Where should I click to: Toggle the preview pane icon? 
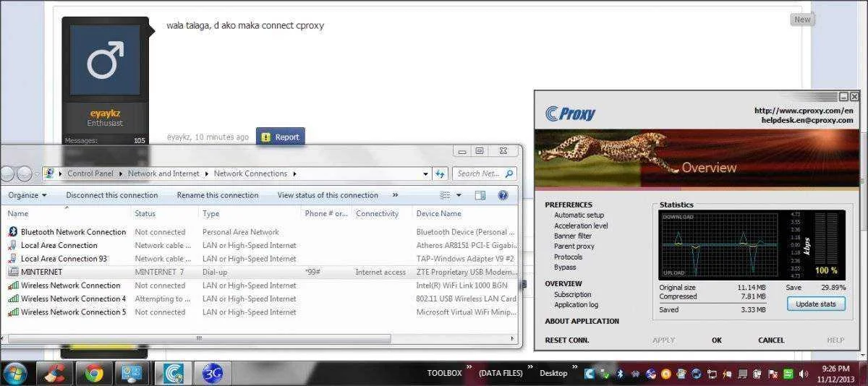pyautogui.click(x=480, y=195)
